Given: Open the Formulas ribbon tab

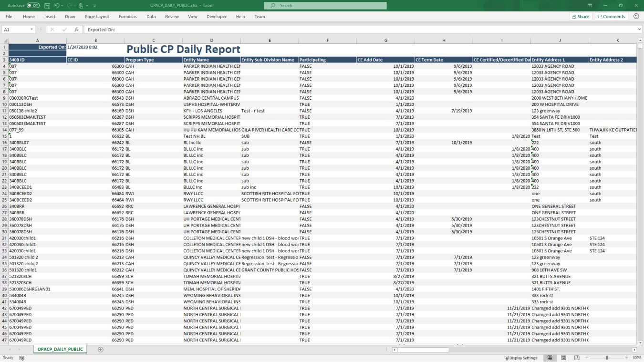Looking at the screenshot, I should 127,17.
